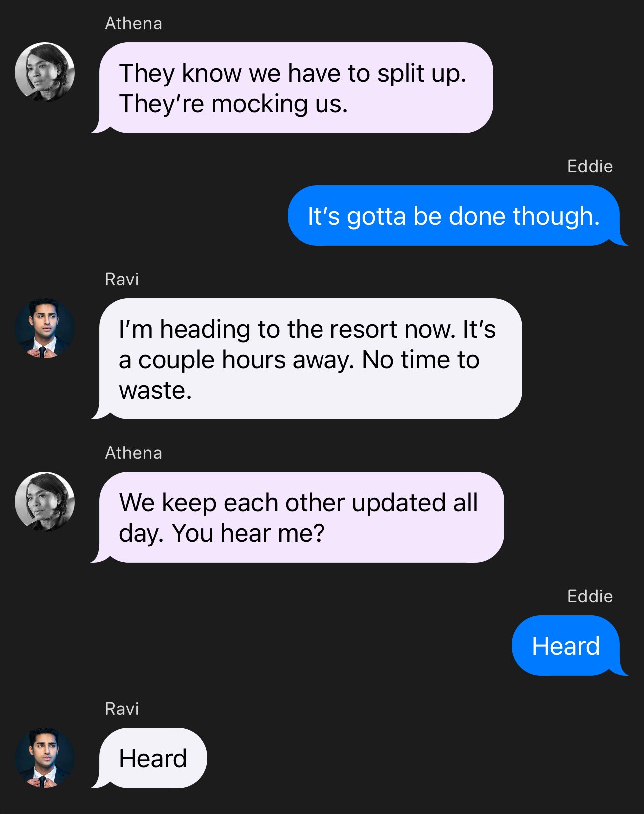Tap Ravi's avatar next to his 'Heard' bubble
This screenshot has height=814, width=644.
coord(45,758)
